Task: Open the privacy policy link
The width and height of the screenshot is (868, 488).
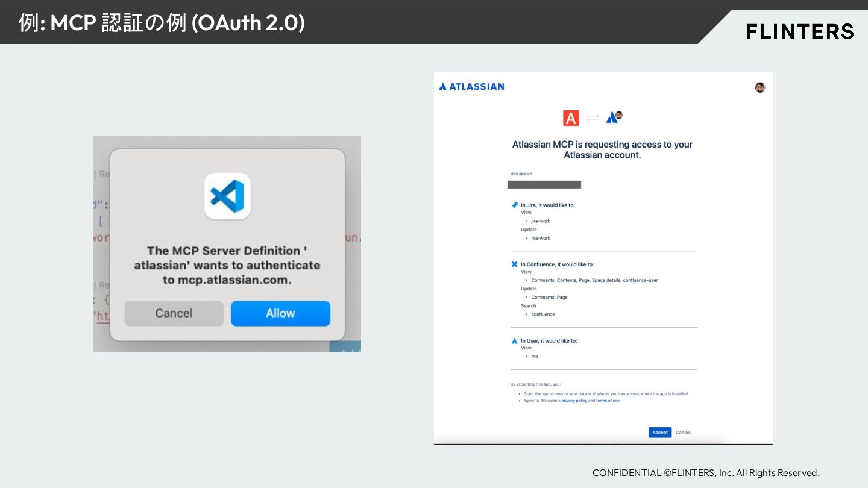Action: (574, 401)
